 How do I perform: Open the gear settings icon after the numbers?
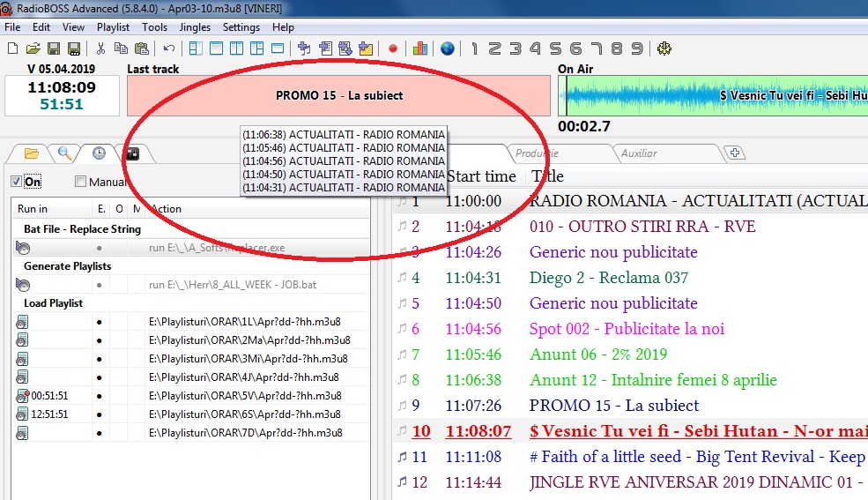pos(664,49)
